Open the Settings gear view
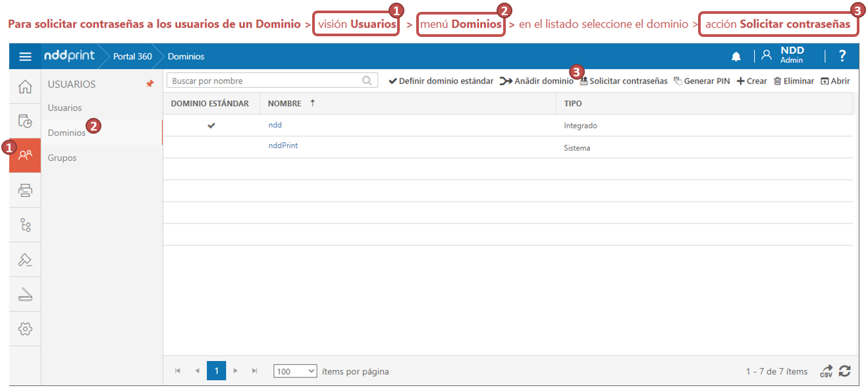Screen dimensions: 868x390 click(25, 329)
